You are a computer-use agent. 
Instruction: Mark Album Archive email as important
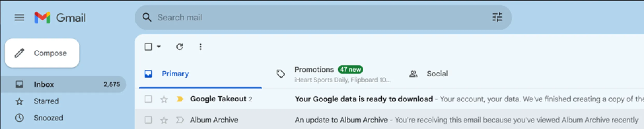pos(180,120)
